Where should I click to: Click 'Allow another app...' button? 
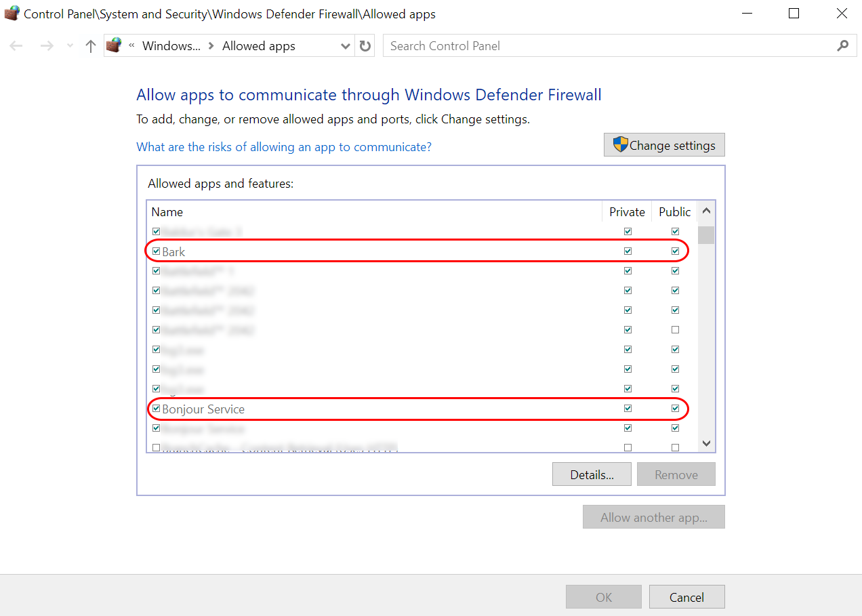(654, 517)
